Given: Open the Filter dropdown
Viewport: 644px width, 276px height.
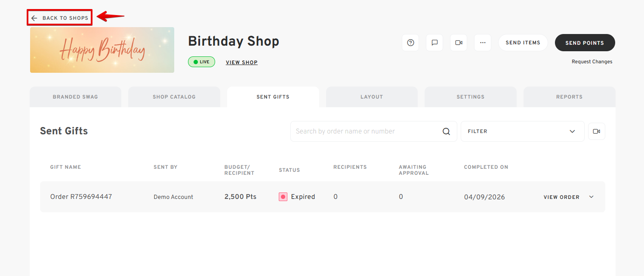Looking at the screenshot, I should [522, 131].
